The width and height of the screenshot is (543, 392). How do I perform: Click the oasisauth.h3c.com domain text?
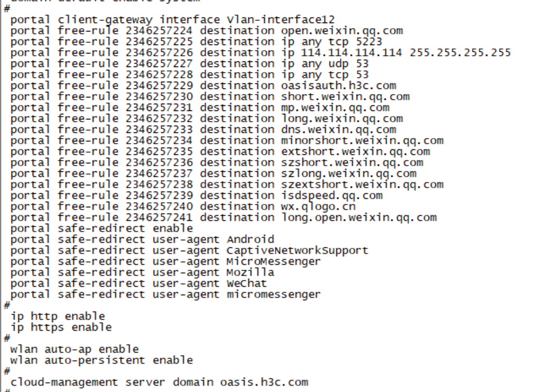[338, 86]
